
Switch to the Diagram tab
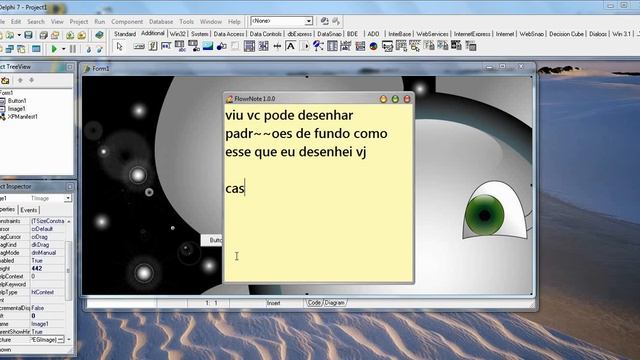[x=335, y=303]
